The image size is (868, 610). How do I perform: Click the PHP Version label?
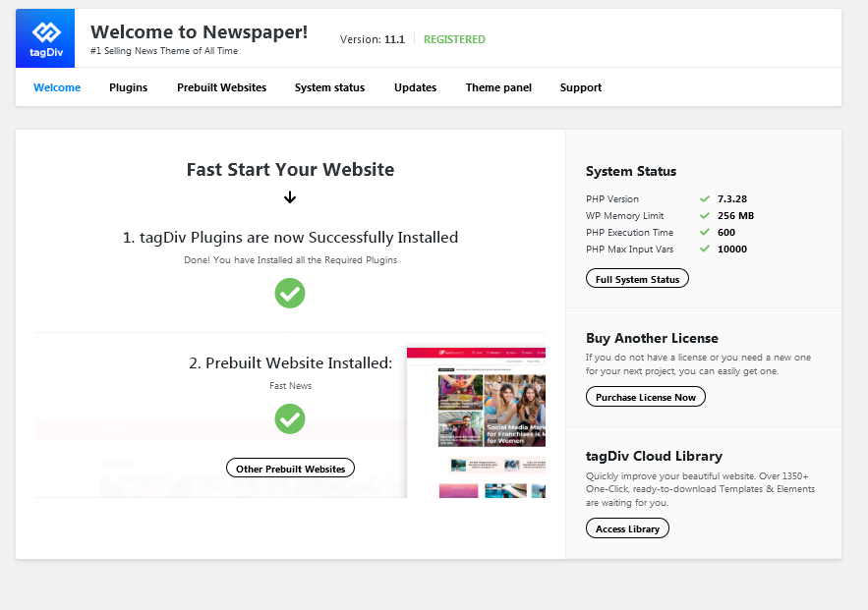612,198
